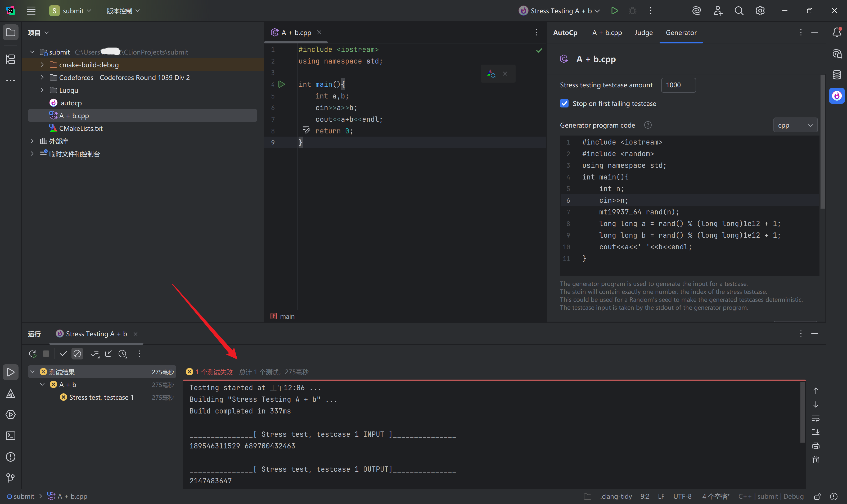847x504 pixels.
Task: Select Stress test, testcase 1 result
Action: point(101,397)
